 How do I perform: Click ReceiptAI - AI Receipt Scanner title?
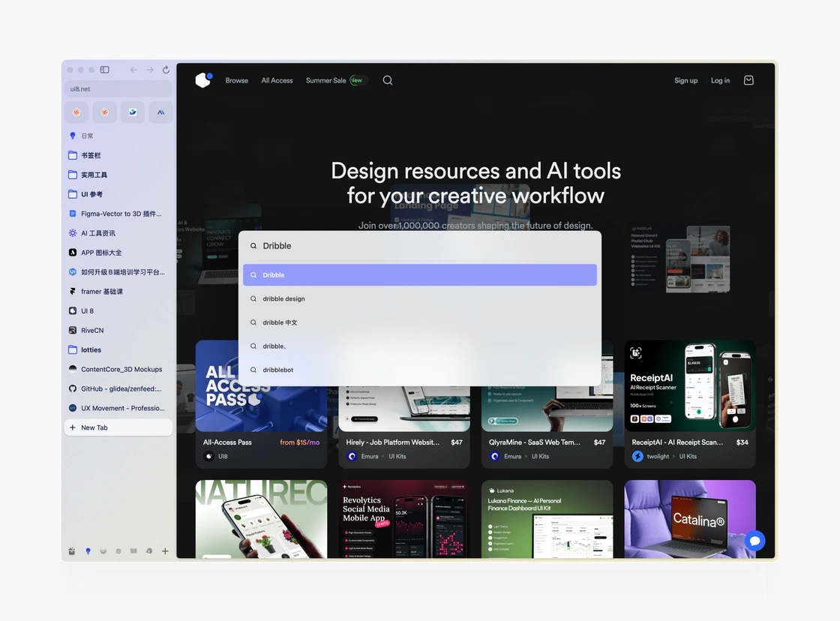click(x=677, y=442)
